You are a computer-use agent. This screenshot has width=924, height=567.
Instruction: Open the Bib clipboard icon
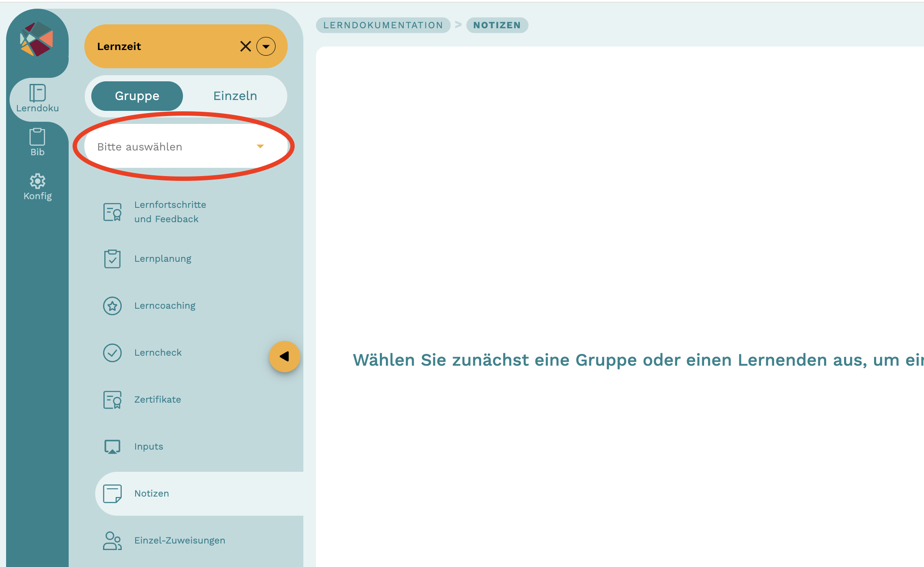(37, 137)
